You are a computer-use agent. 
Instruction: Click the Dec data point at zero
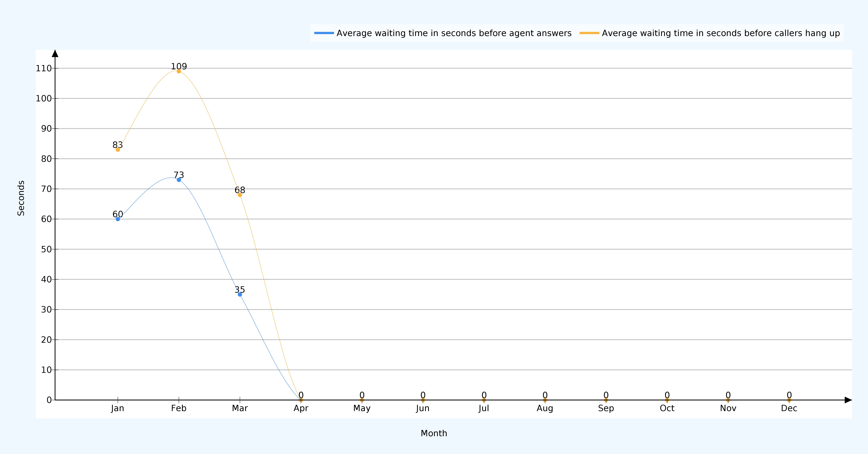(x=789, y=400)
